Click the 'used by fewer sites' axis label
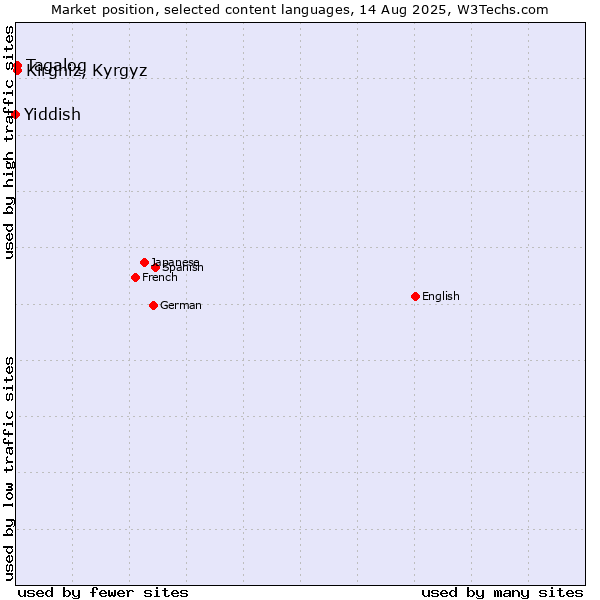The width and height of the screenshot is (600, 600). (103, 593)
